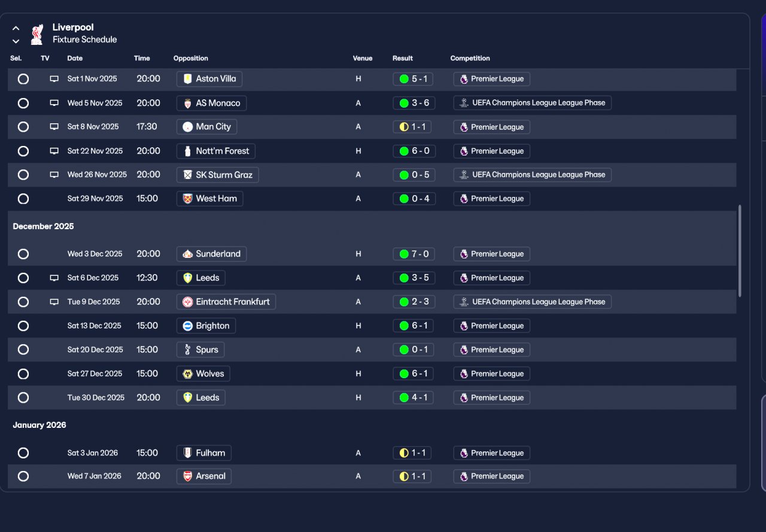The height and width of the screenshot is (532, 766).
Task: Sort by the Opposition column header
Action: pos(191,58)
